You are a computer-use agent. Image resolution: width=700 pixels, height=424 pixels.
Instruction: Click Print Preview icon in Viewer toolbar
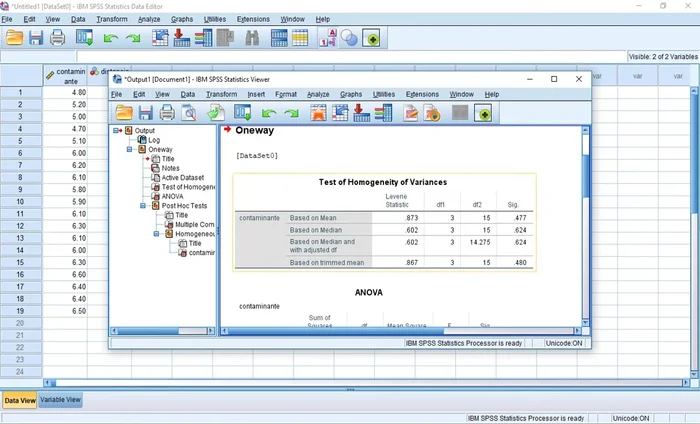tap(190, 113)
